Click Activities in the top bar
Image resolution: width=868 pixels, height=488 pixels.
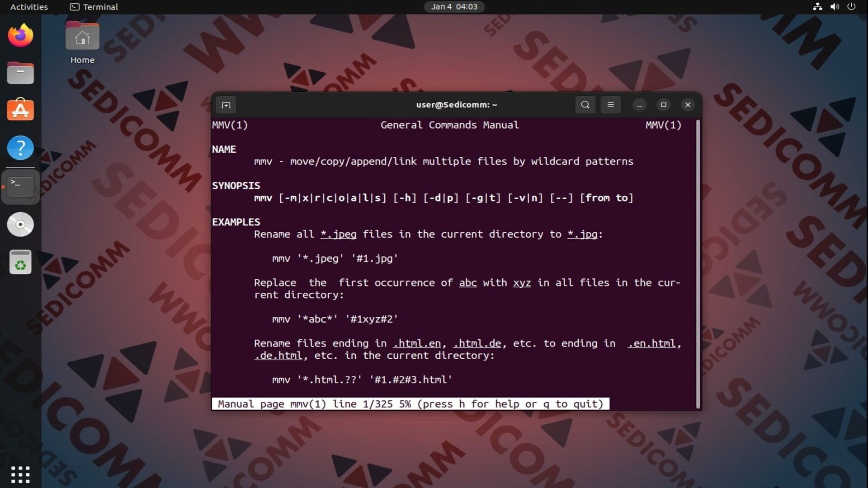(x=29, y=7)
